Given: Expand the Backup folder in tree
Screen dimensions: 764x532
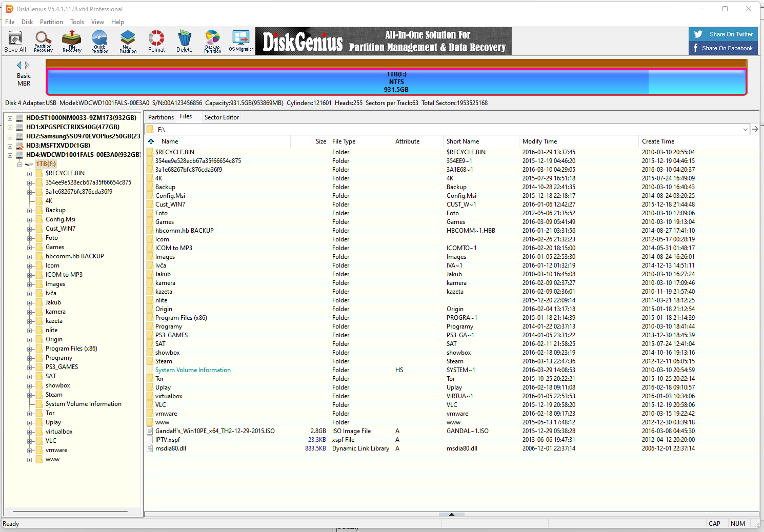Looking at the screenshot, I should pyautogui.click(x=29, y=211).
